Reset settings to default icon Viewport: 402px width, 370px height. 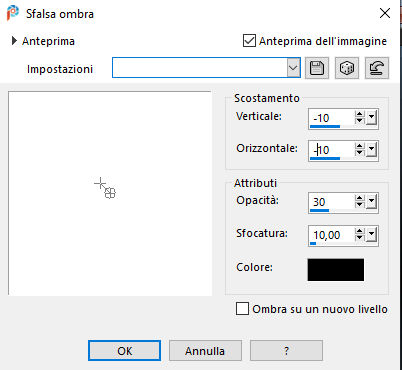click(377, 68)
